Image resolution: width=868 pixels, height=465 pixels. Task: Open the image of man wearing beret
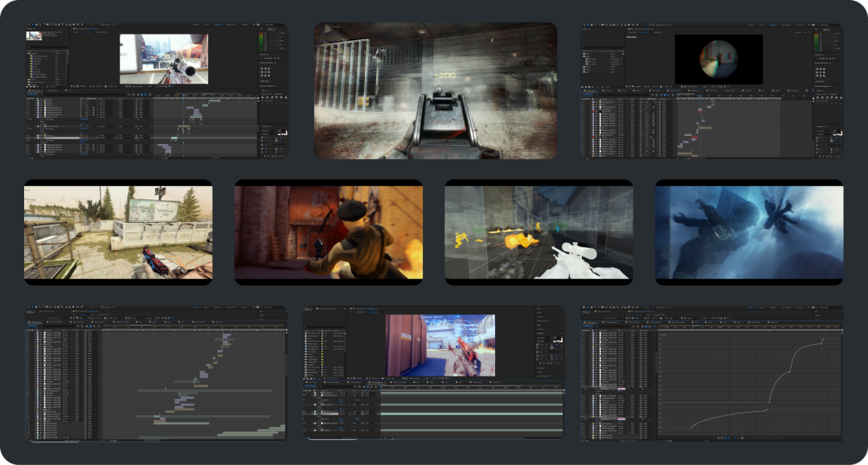pyautogui.click(x=328, y=232)
